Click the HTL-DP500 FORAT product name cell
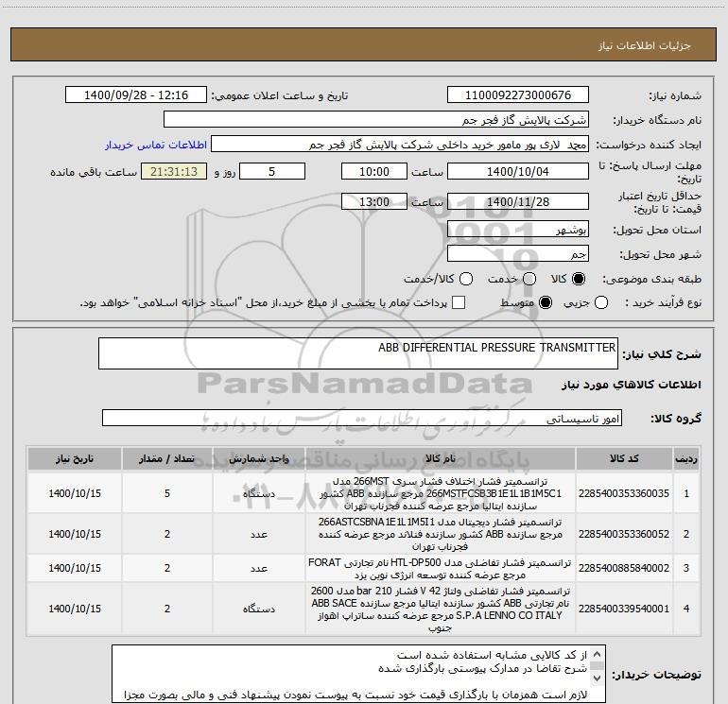Viewport: 728px width, 704px height. 441,569
